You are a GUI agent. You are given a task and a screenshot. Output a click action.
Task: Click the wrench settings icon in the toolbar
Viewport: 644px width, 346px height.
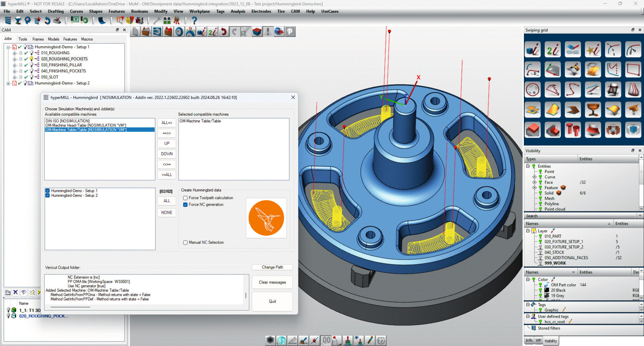click(x=157, y=21)
